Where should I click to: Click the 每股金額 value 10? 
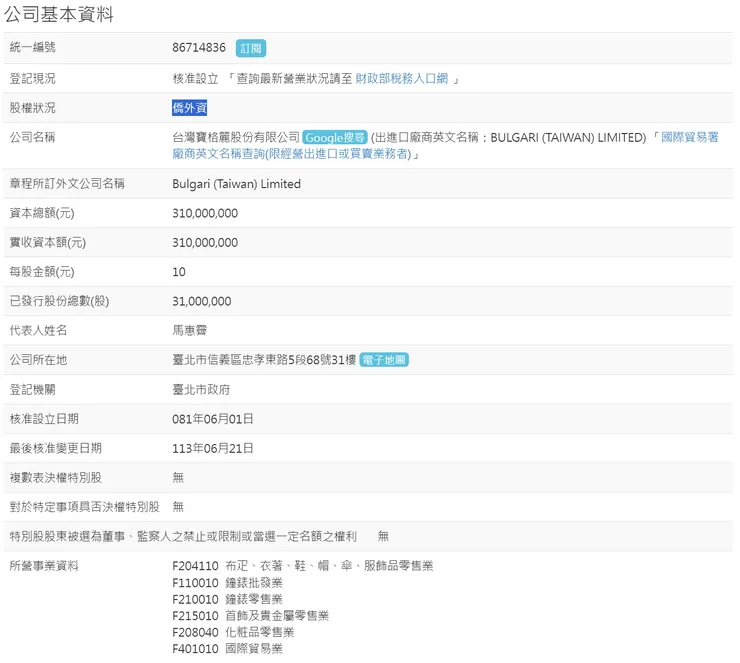[x=179, y=272]
